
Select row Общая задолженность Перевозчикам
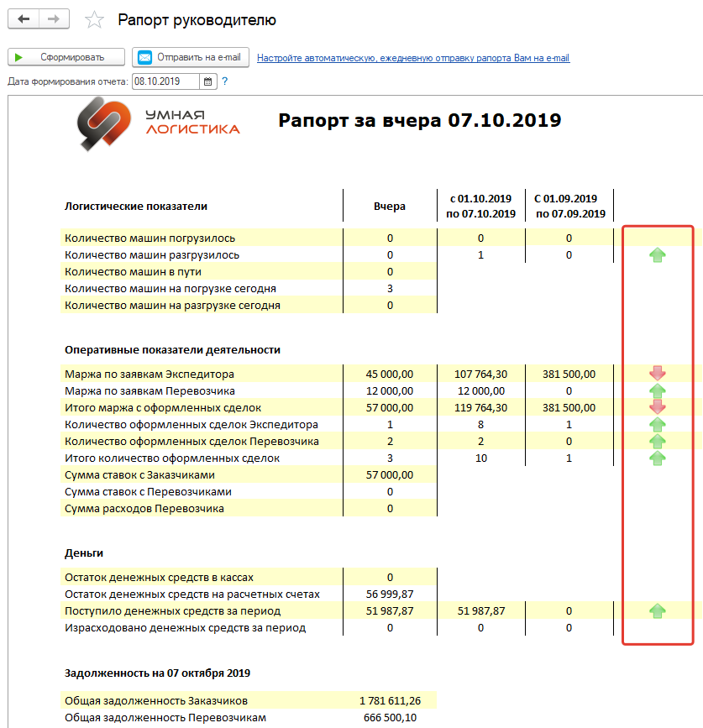[x=165, y=717]
